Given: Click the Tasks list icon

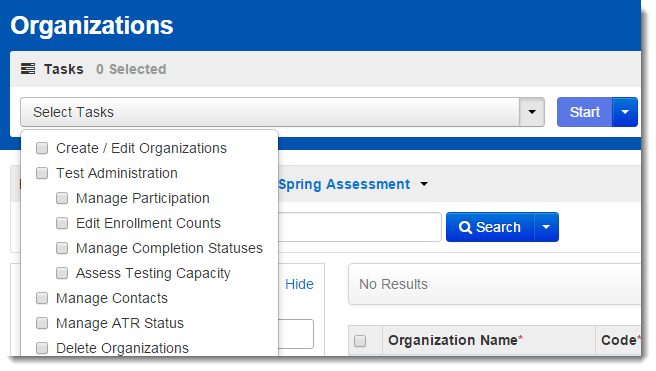Looking at the screenshot, I should pyautogui.click(x=28, y=69).
